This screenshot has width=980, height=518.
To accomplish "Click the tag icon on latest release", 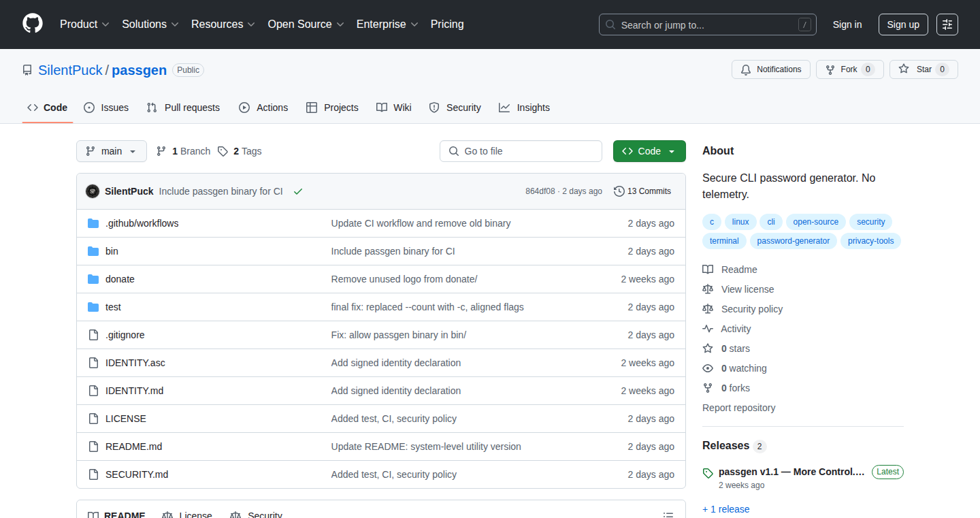I will [x=708, y=472].
